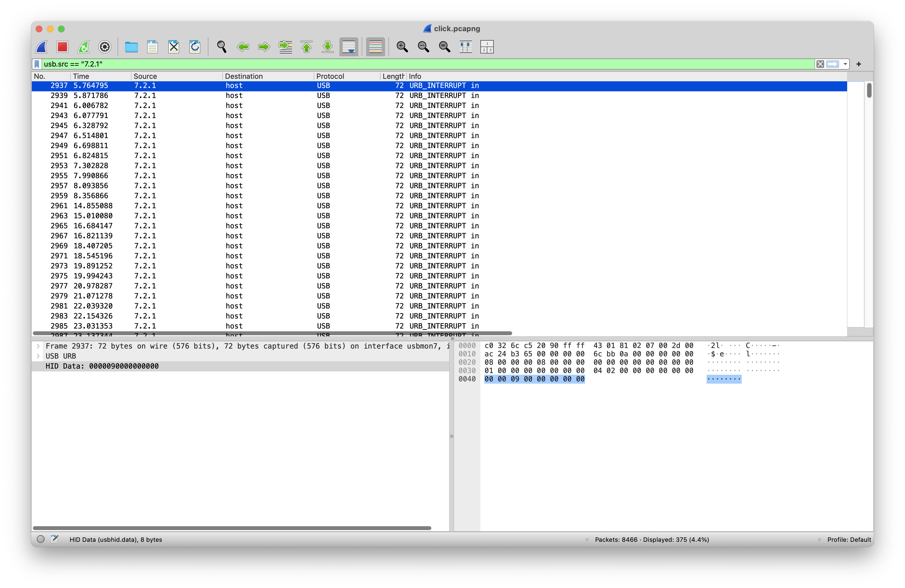The width and height of the screenshot is (905, 588).
Task: Select the HID Data row
Action: (x=240, y=366)
